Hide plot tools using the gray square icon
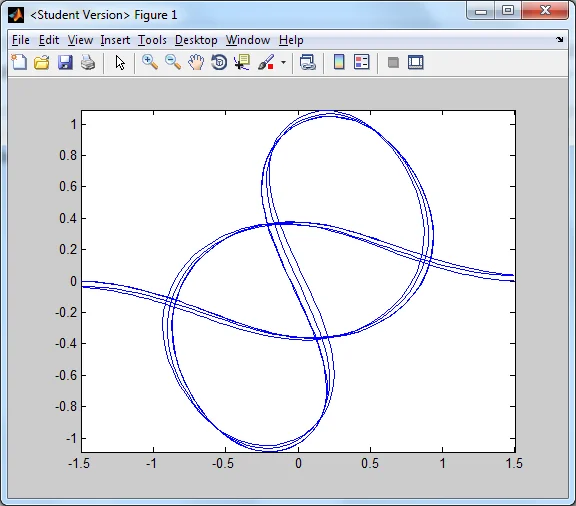This screenshot has width=576, height=506. pos(393,62)
